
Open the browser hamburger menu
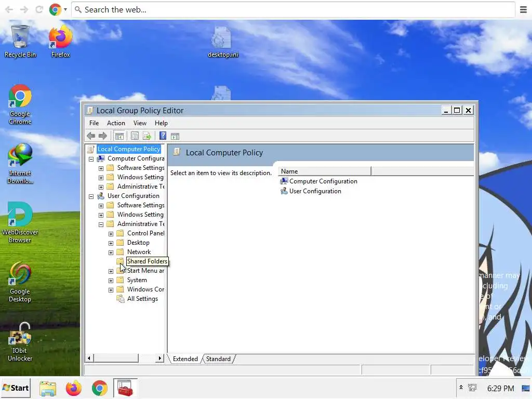523,9
